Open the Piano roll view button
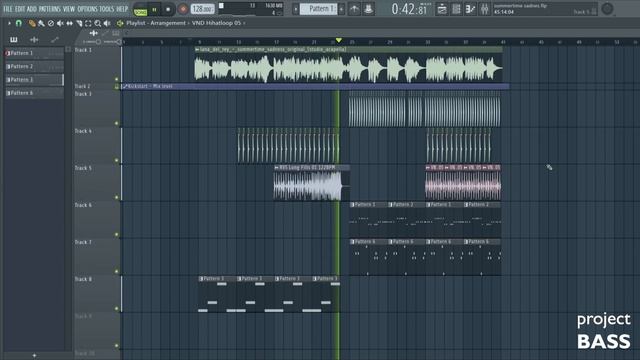Image resolution: width=640 pixels, height=360 pixels. (470, 9)
